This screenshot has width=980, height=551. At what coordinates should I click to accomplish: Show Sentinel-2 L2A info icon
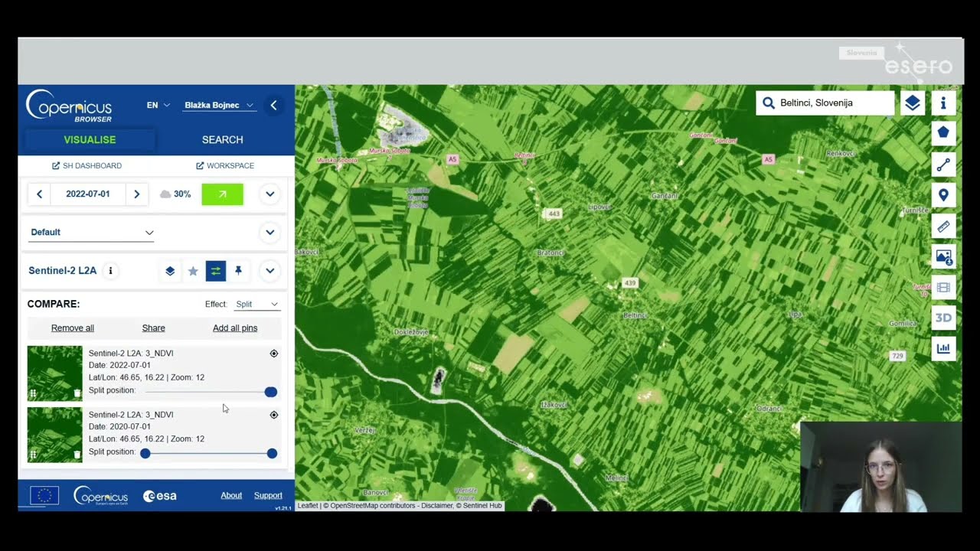(x=110, y=270)
